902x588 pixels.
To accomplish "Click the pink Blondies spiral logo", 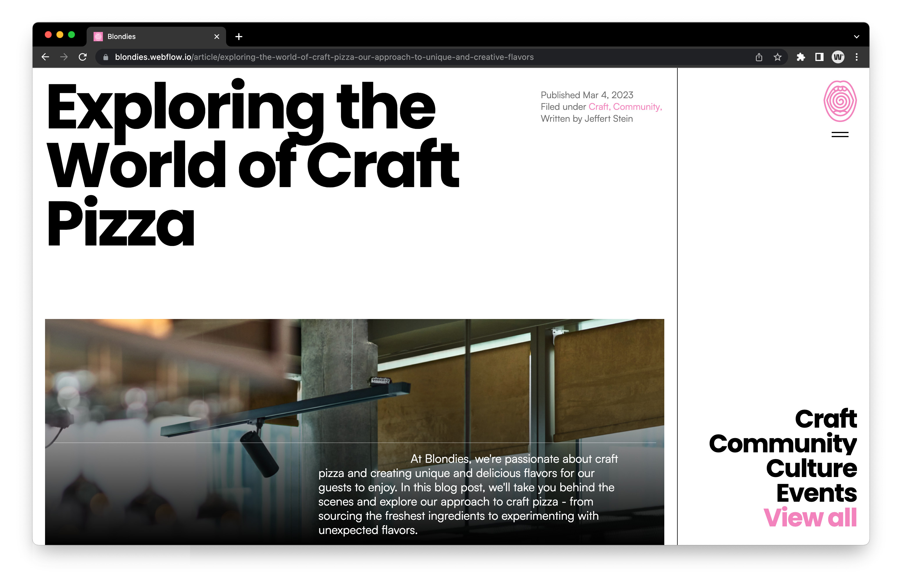I will [840, 101].
